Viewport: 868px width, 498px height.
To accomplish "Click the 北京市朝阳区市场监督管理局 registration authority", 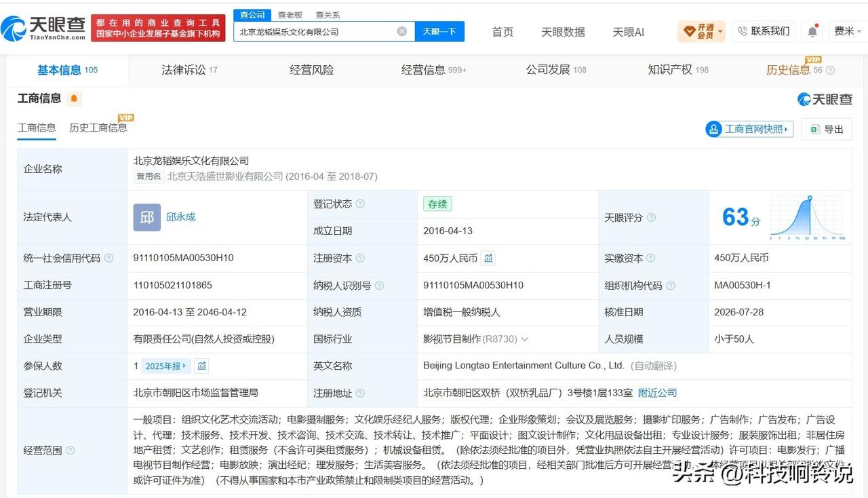I will tap(196, 393).
